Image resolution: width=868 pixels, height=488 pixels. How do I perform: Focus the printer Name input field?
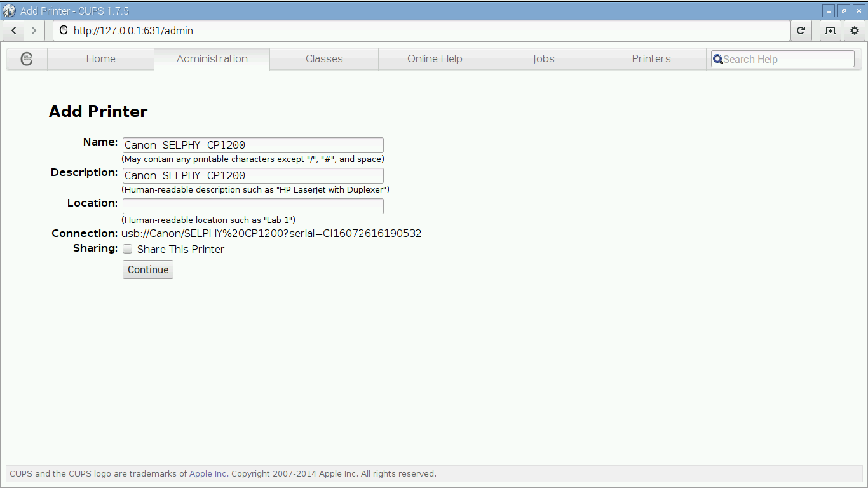(253, 145)
